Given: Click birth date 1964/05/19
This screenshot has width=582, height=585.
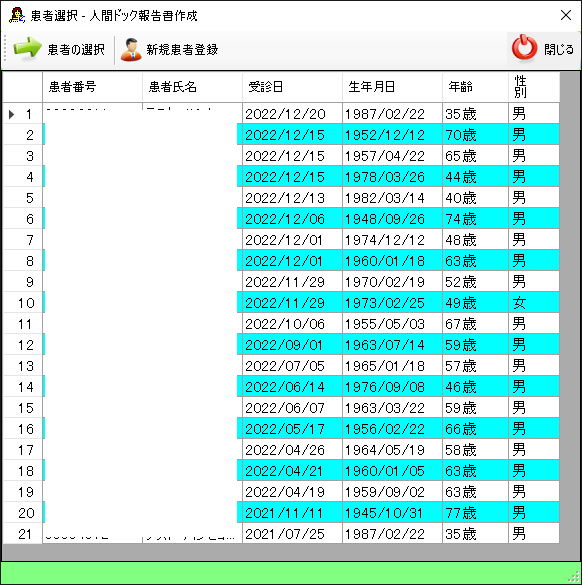Looking at the screenshot, I should pos(392,450).
